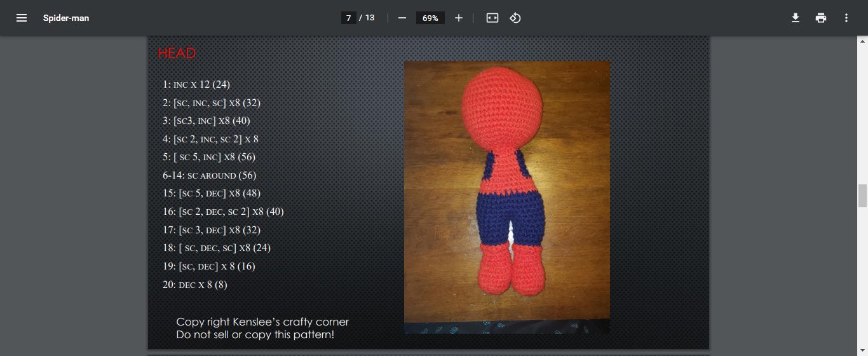868x356 pixels.
Task: Click the zoom in plus button
Action: pos(459,18)
